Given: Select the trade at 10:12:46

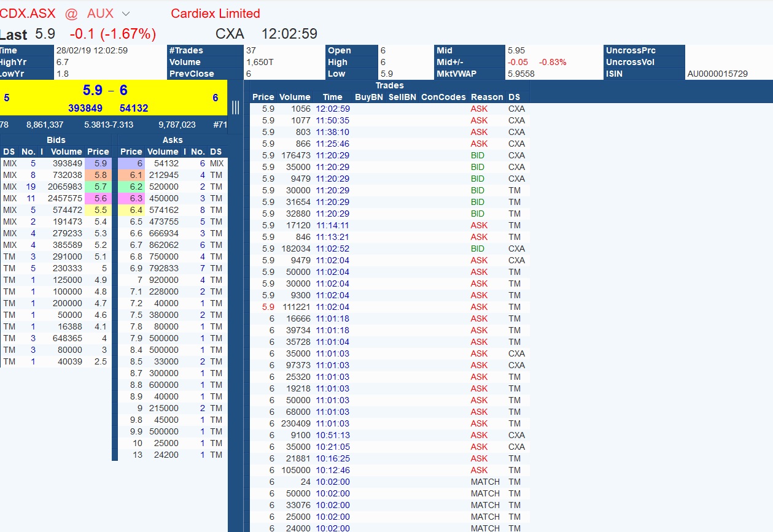Looking at the screenshot, I should [390, 470].
